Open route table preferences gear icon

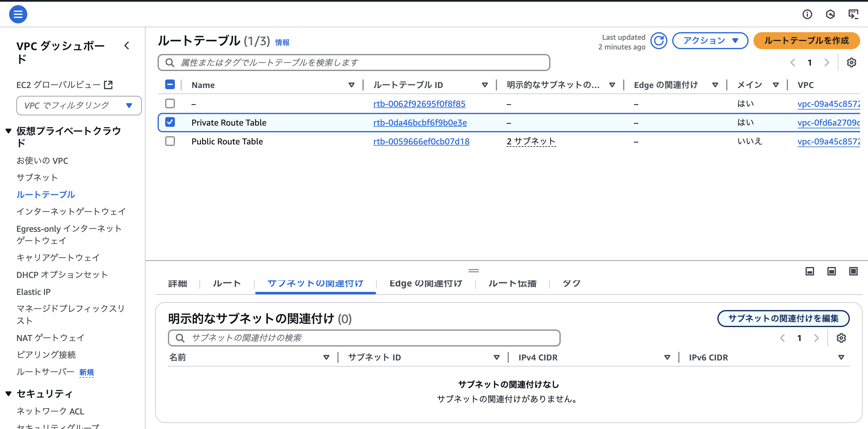coord(851,63)
